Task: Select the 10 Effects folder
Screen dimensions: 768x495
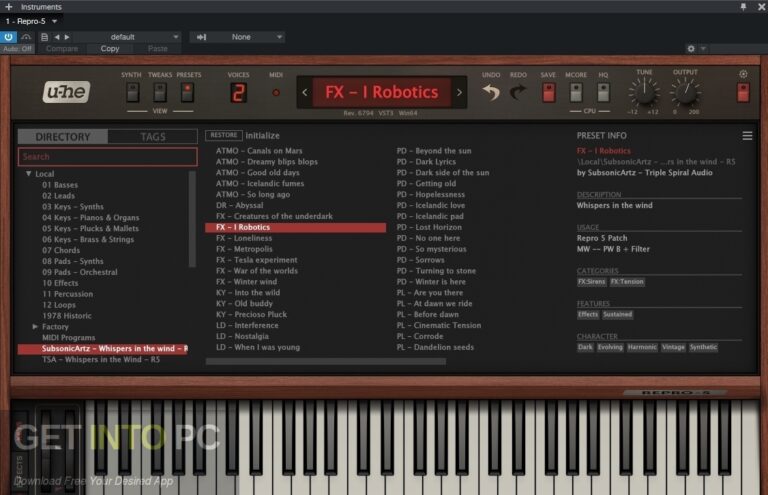Action: click(60, 283)
